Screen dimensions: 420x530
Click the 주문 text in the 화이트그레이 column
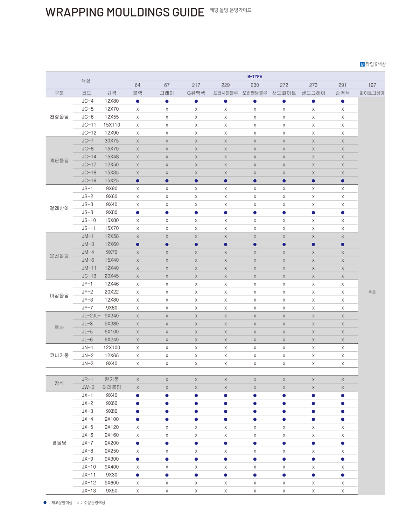pos(372,292)
